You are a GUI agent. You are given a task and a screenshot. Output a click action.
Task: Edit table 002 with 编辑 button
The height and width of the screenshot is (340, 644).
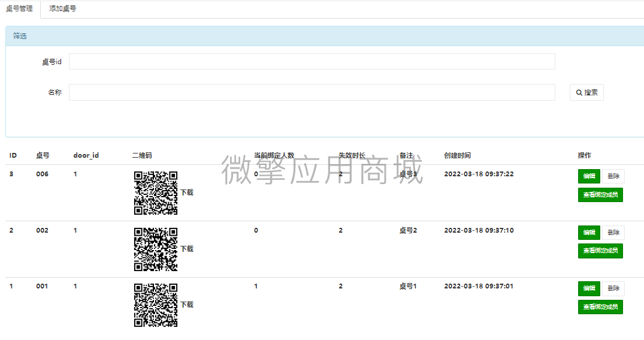pos(589,232)
